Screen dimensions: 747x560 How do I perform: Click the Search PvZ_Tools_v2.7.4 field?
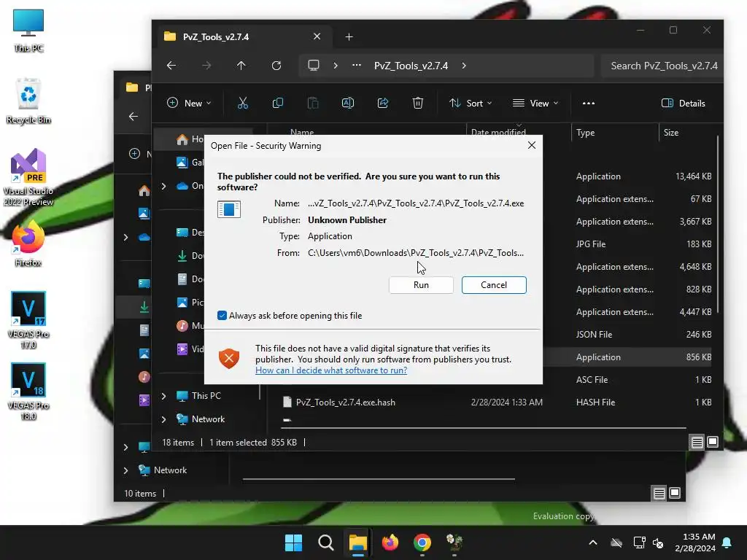pos(662,66)
